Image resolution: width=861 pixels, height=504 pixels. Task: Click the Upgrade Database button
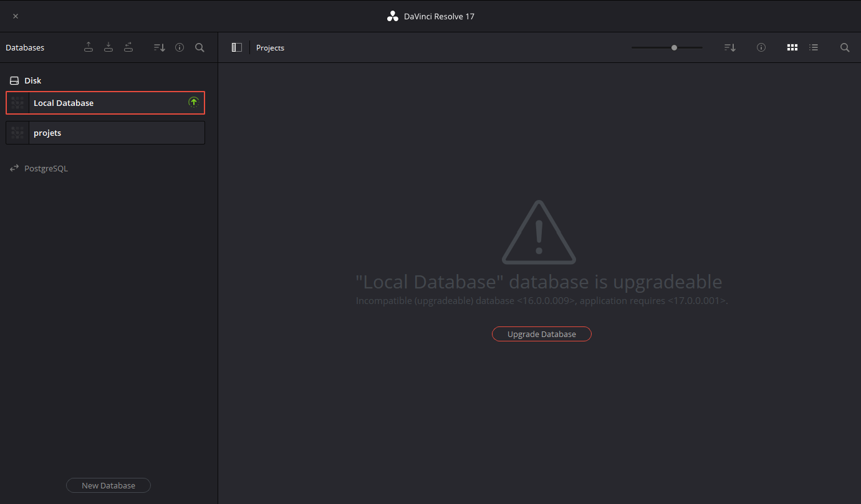tap(542, 334)
